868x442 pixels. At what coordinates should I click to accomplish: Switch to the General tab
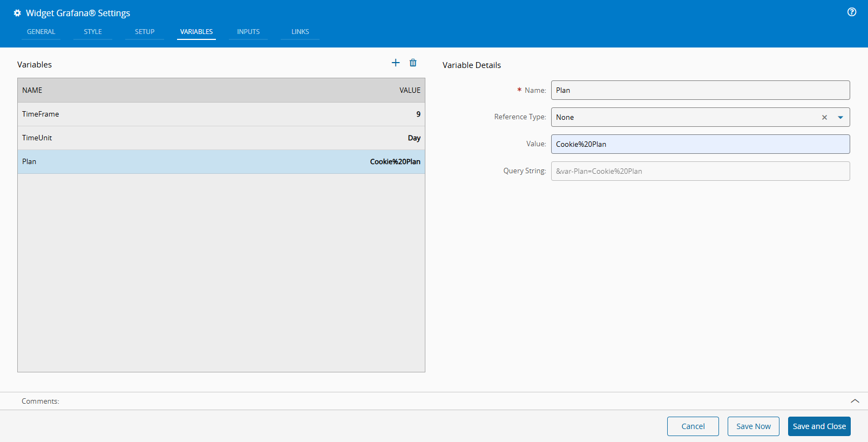pos(41,32)
